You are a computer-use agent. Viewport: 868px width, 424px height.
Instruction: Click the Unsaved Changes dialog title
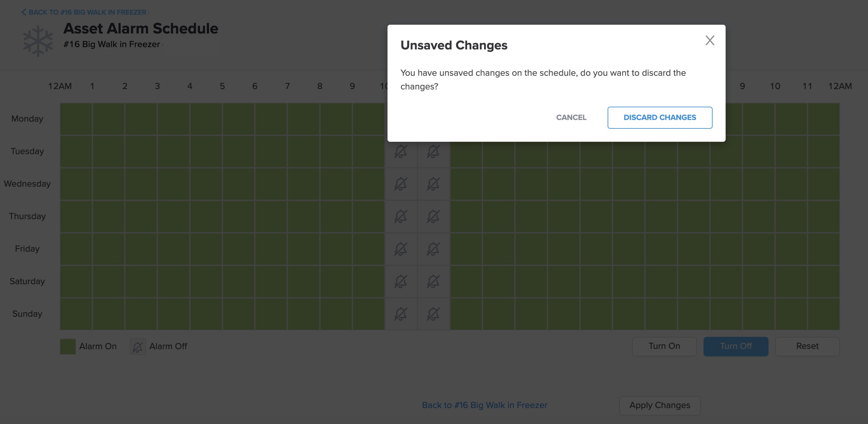454,45
